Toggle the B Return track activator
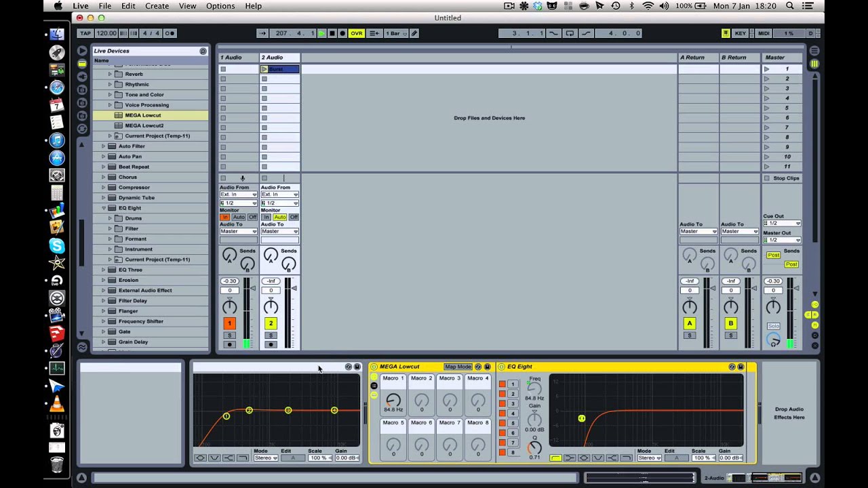The height and width of the screenshot is (488, 868). 731,323
